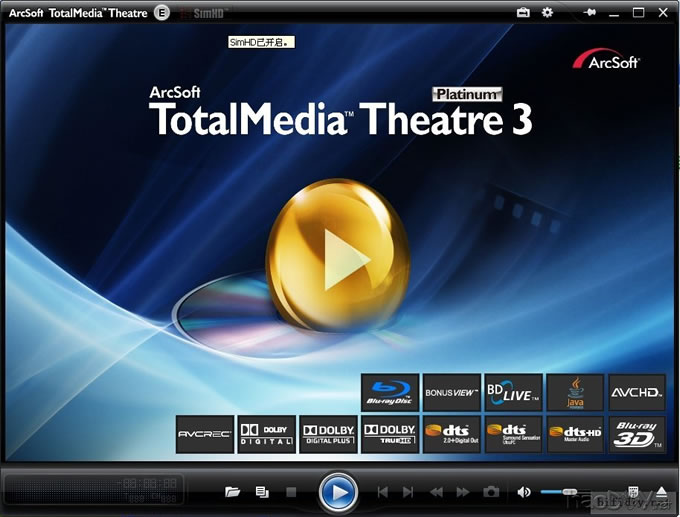Open the playlist icon
The image size is (680, 517).
tap(262, 492)
